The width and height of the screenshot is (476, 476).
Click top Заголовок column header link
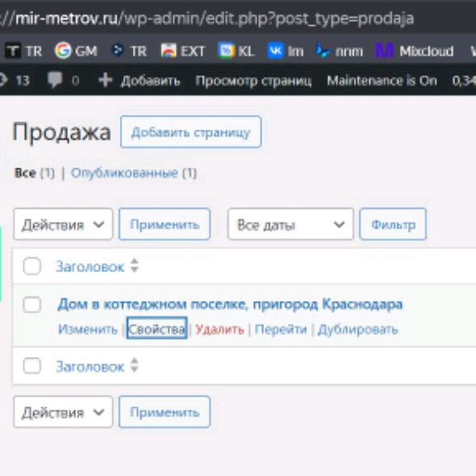click(x=90, y=267)
